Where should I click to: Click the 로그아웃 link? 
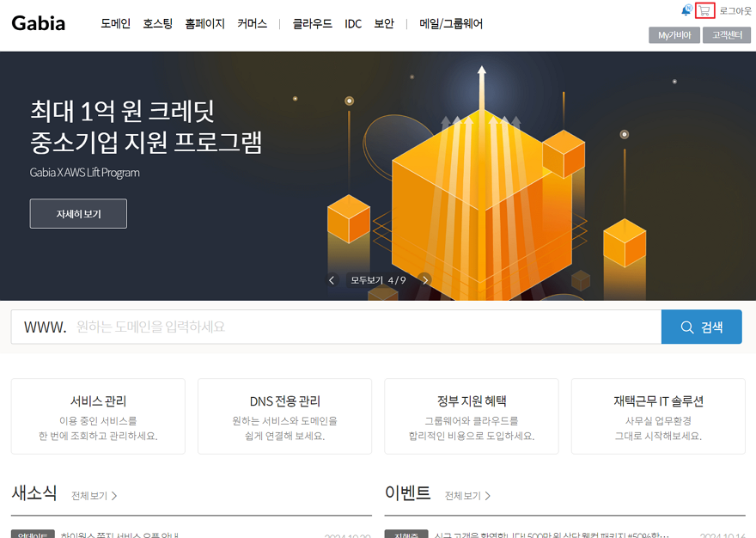[735, 10]
